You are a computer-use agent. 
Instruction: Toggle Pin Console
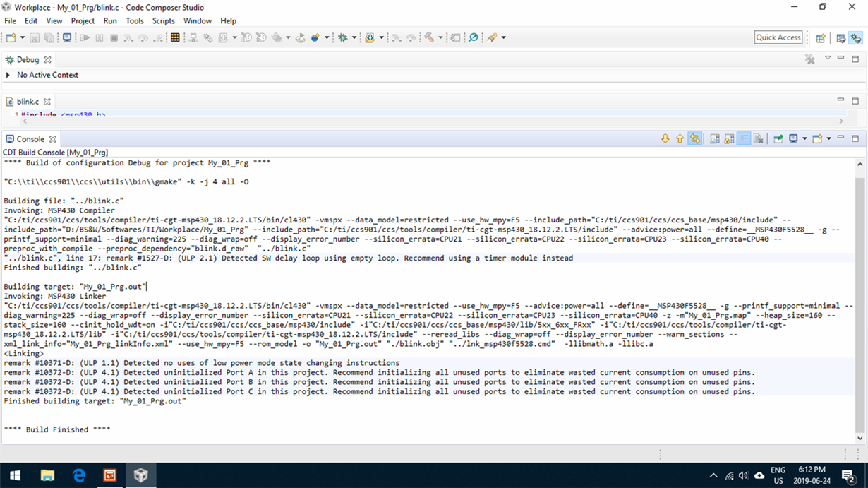click(x=778, y=139)
